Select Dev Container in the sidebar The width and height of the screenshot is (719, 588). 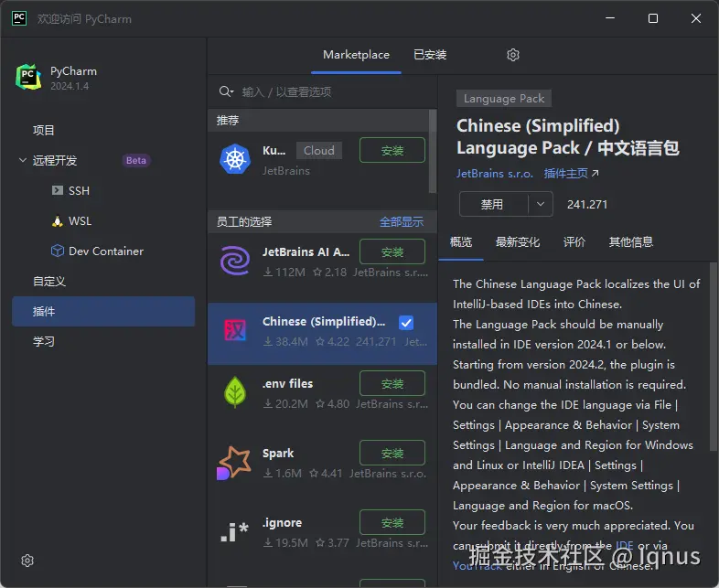[105, 251]
